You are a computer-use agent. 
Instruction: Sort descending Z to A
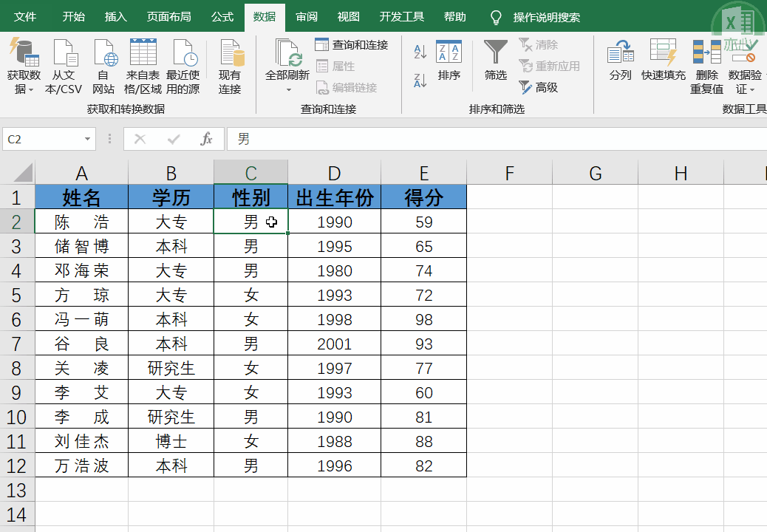(420, 81)
